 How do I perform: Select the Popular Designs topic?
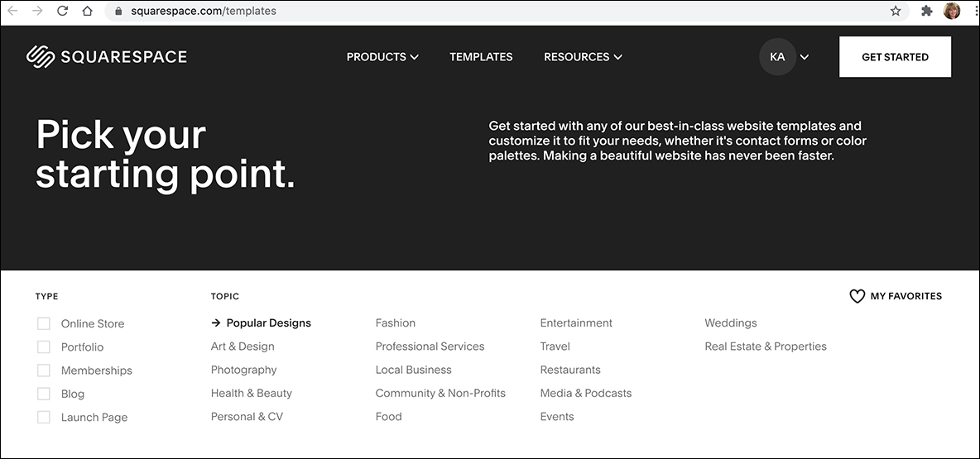tap(268, 323)
